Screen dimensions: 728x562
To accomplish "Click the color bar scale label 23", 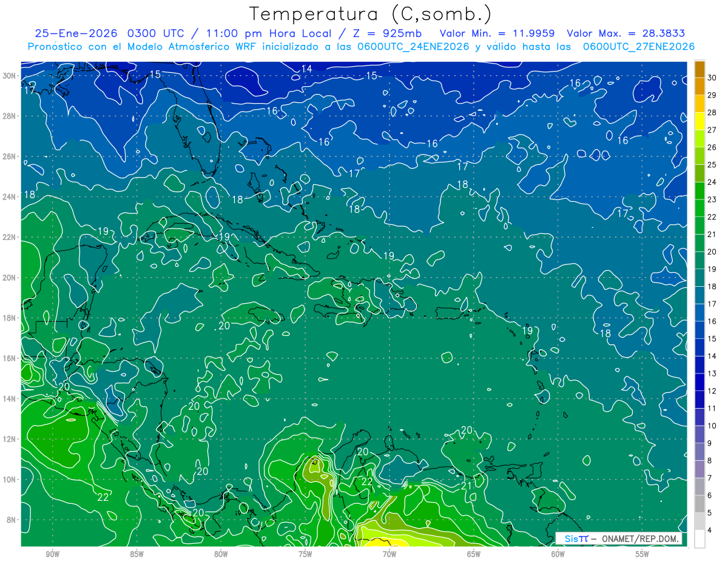I will coord(712,200).
